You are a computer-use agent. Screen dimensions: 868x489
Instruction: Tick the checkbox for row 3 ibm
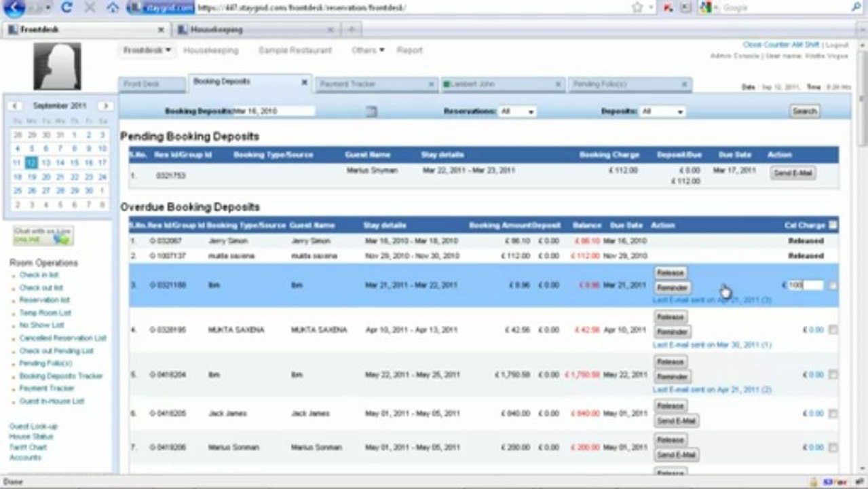pos(833,286)
